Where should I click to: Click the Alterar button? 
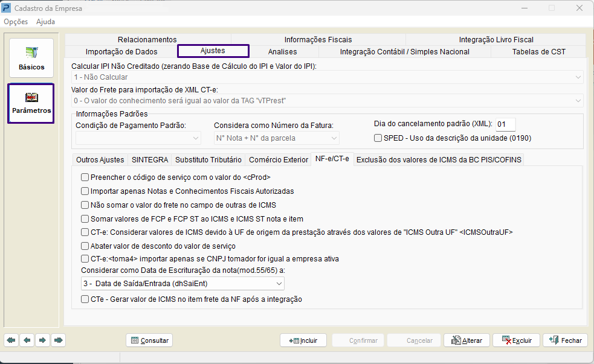(x=466, y=340)
